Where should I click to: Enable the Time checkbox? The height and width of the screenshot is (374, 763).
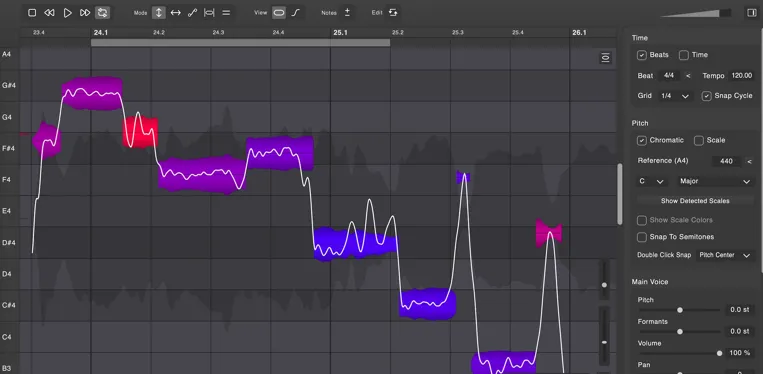coord(684,55)
